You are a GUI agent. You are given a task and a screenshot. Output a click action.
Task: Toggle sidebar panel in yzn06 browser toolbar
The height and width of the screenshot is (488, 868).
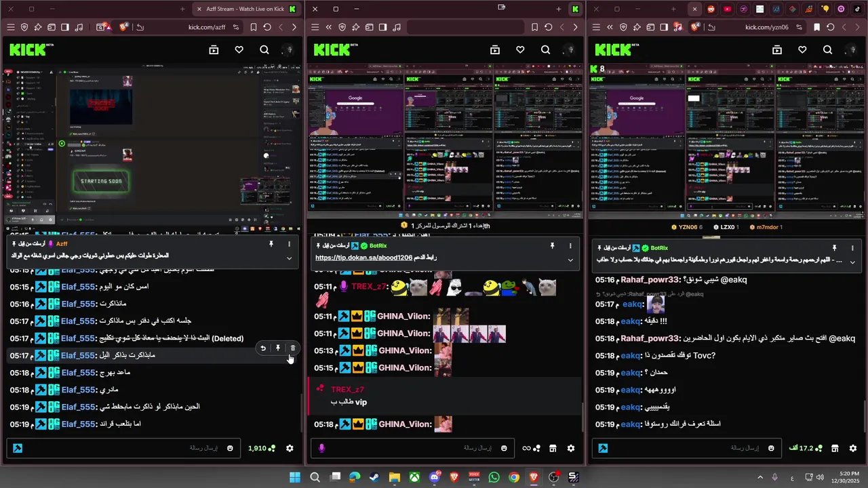pos(664,27)
